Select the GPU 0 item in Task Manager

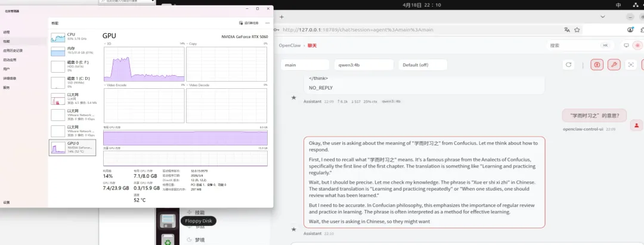coord(73,147)
